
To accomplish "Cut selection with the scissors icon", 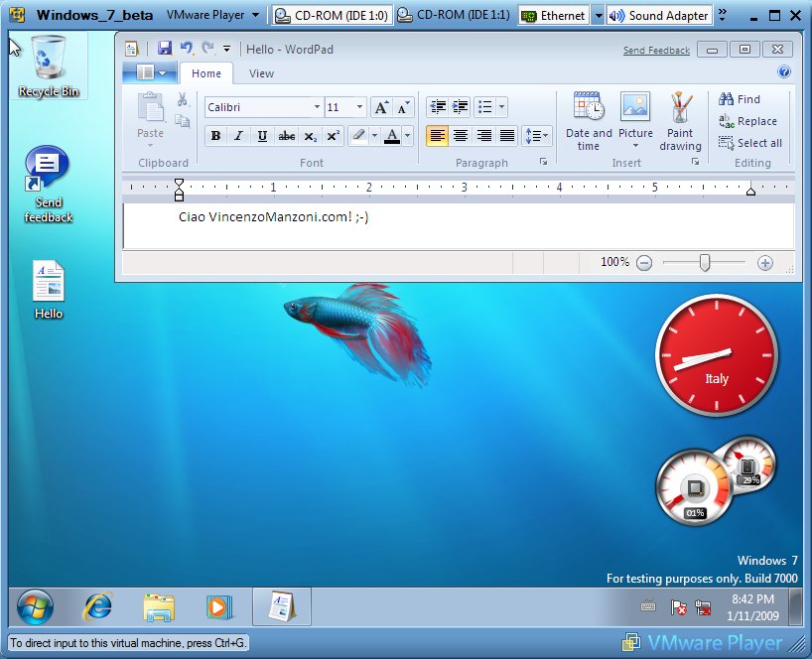I will pyautogui.click(x=183, y=99).
